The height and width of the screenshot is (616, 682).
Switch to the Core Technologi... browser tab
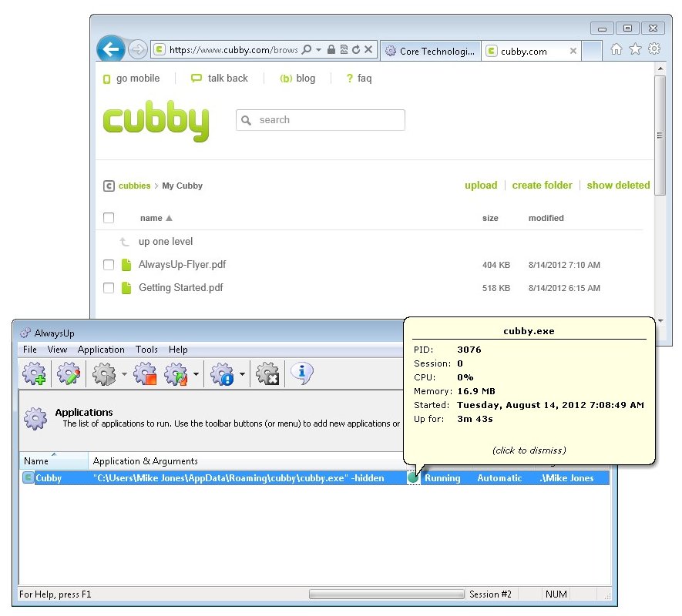coord(431,51)
